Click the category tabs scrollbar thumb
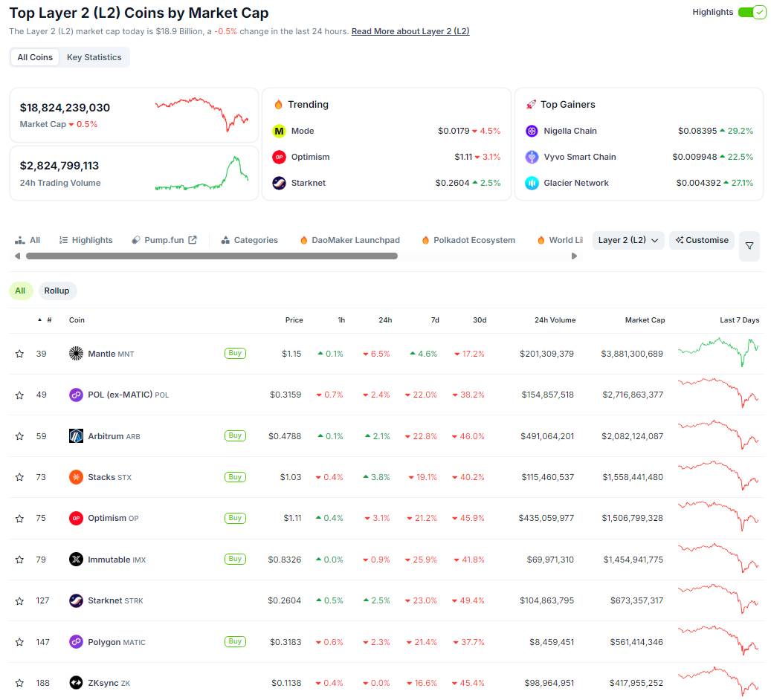771x700 pixels. click(211, 256)
